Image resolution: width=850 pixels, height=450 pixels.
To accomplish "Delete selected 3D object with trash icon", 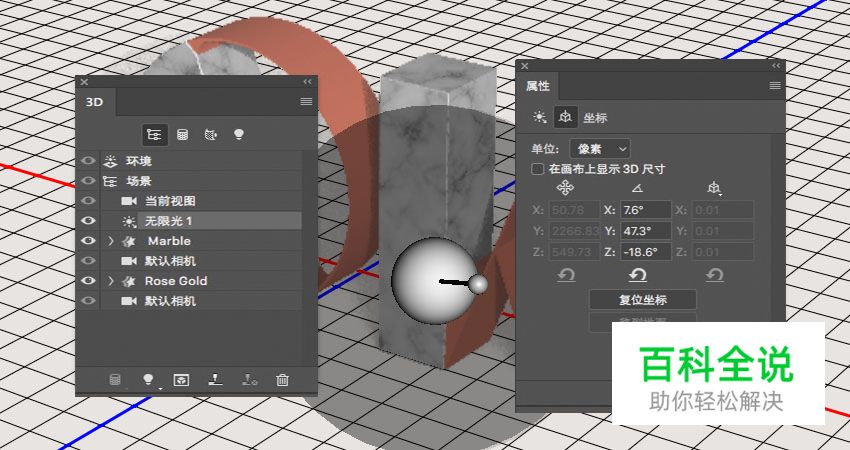I will tap(282, 380).
